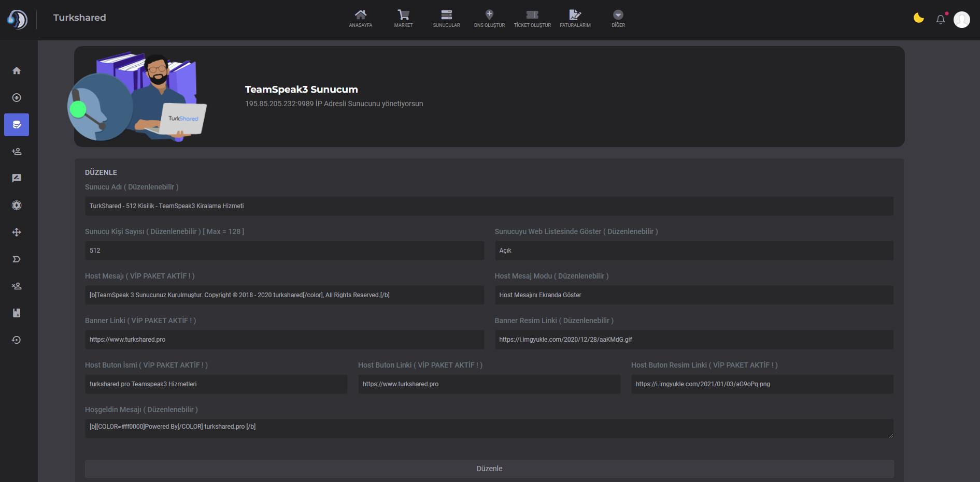980x482 pixels.
Task: Select the sidebar chat message edit icon
Action: 17,178
